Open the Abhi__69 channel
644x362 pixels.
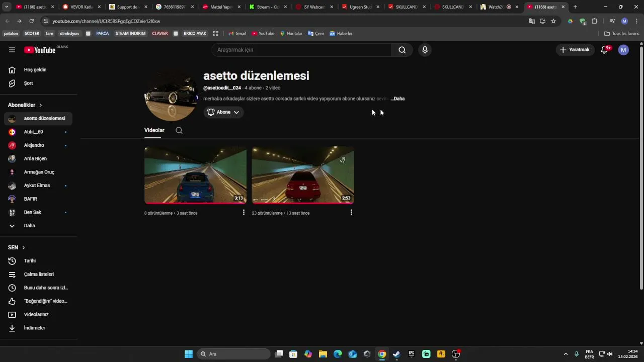click(38, 132)
